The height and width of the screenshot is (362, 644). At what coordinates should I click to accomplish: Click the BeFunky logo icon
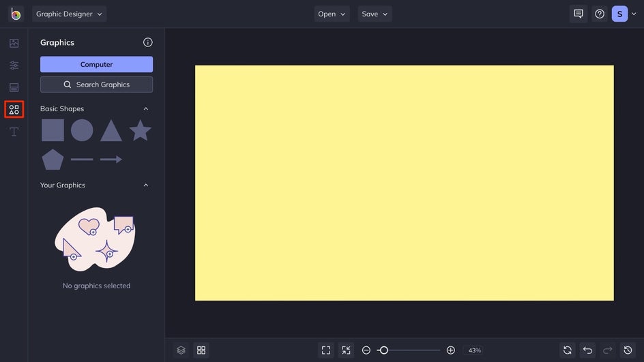click(16, 14)
